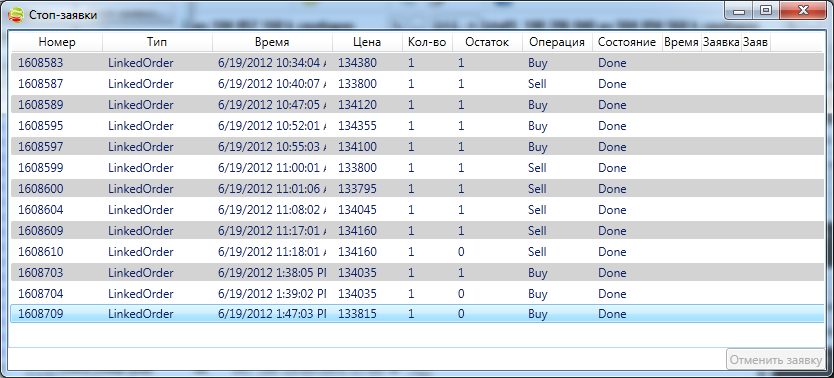Select stop order row 1608583
Image resolution: width=834 pixels, height=378 pixels.
click(418, 63)
